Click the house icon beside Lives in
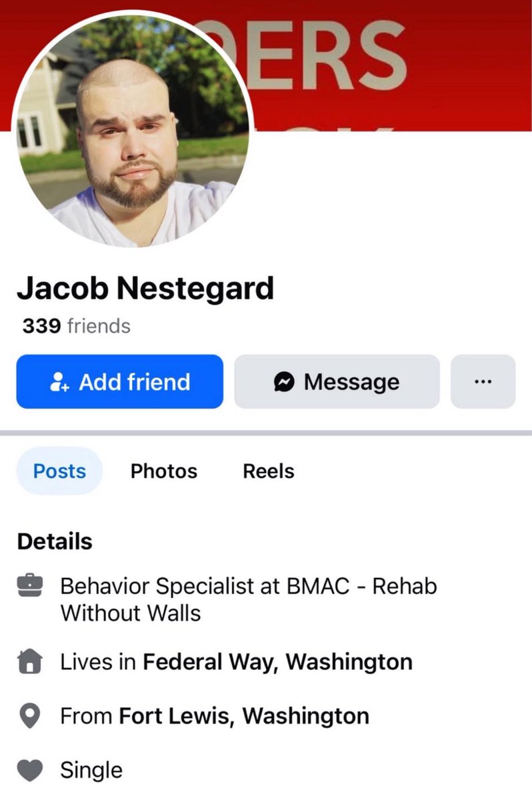The width and height of the screenshot is (532, 800). [x=30, y=663]
